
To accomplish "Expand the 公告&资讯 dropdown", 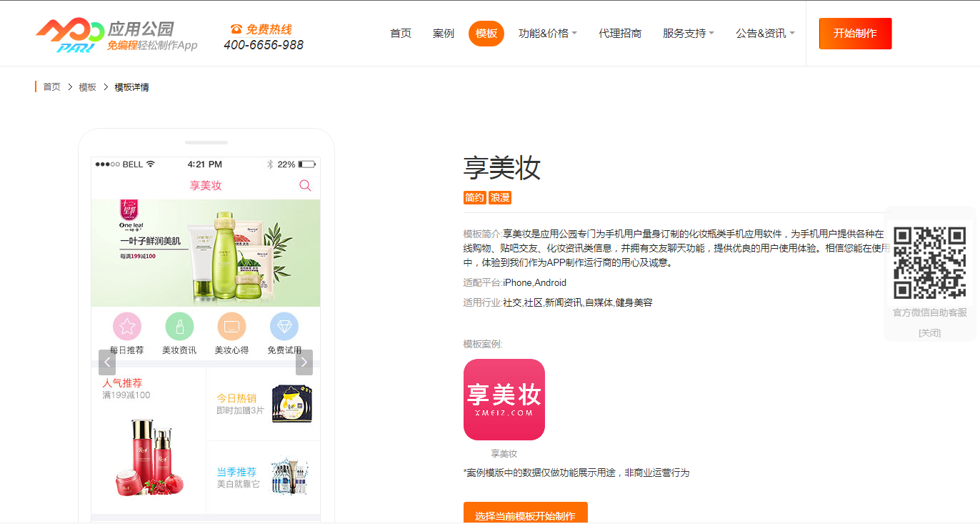I will click(x=765, y=34).
